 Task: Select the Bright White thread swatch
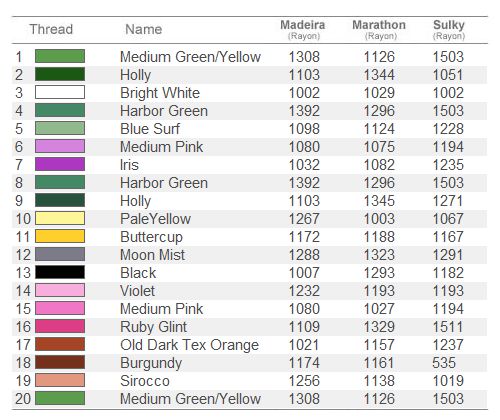coord(60,92)
